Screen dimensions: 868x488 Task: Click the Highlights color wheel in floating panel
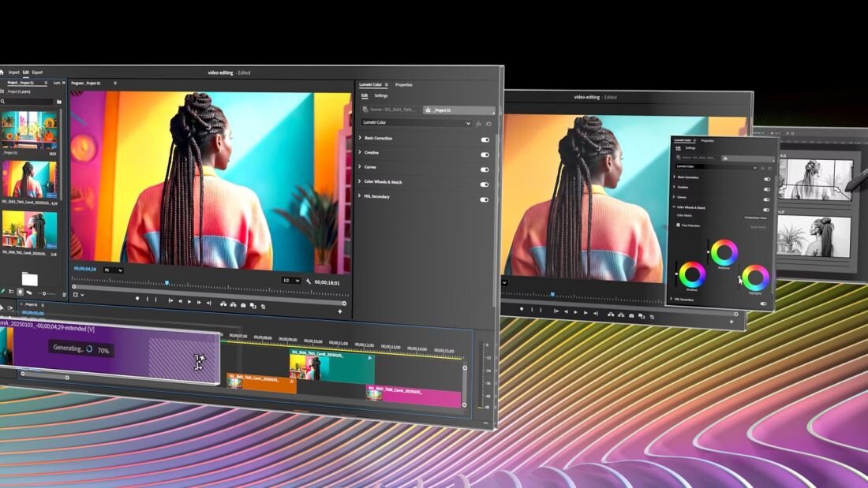click(x=756, y=278)
